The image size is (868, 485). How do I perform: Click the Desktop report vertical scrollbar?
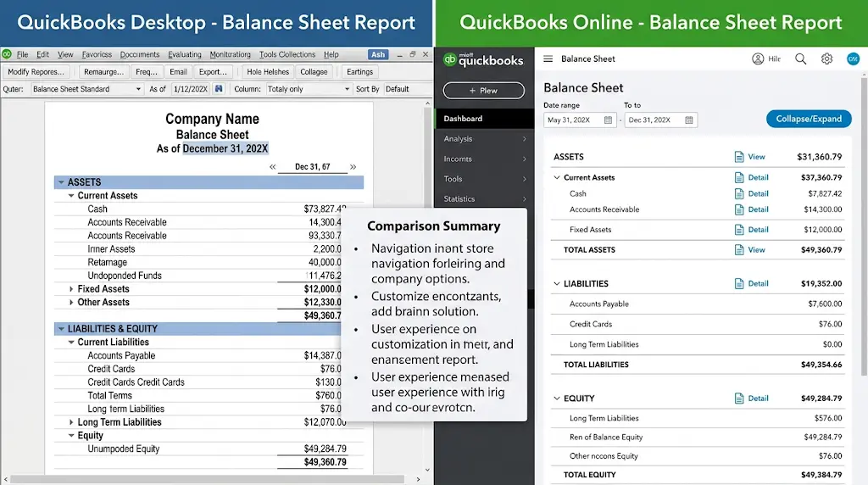[427, 287]
